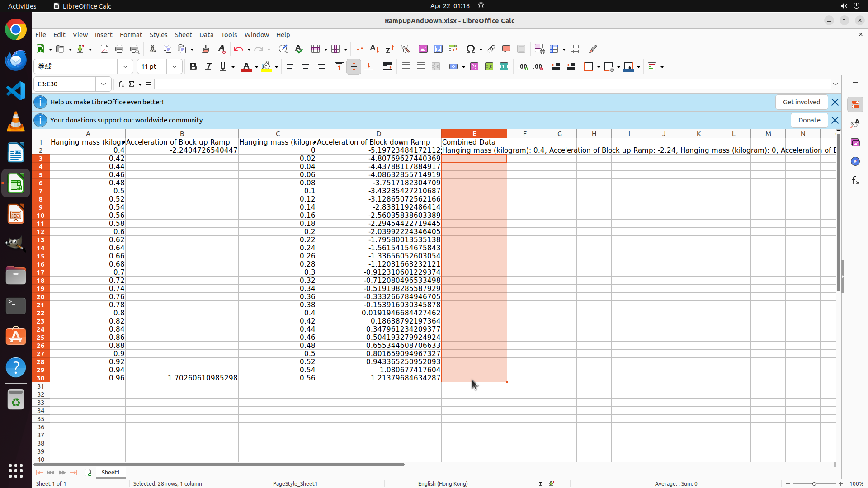Insert a chart using the toolbar icon
The height and width of the screenshot is (488, 868).
pos(438,49)
